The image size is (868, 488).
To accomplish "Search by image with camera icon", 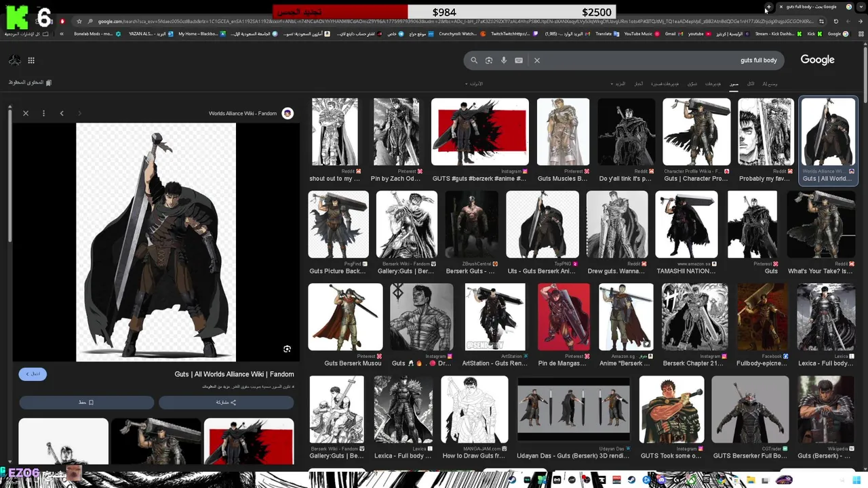I will tap(488, 60).
